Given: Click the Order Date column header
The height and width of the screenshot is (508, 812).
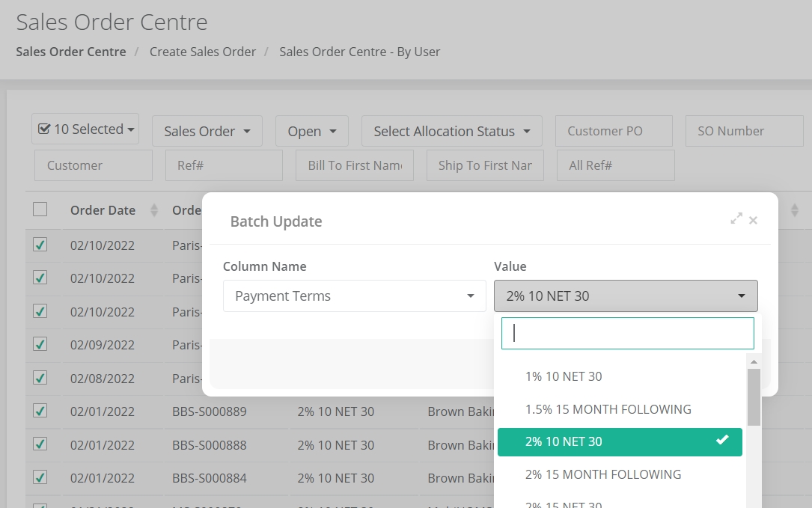Looking at the screenshot, I should [103, 210].
